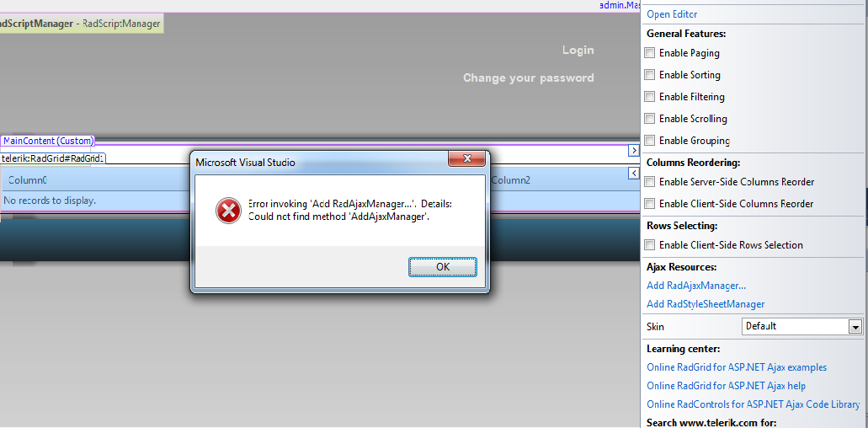Screen dimensions: 868x428
Task: Click Add RadStyleSheetManager link
Action: 706,304
